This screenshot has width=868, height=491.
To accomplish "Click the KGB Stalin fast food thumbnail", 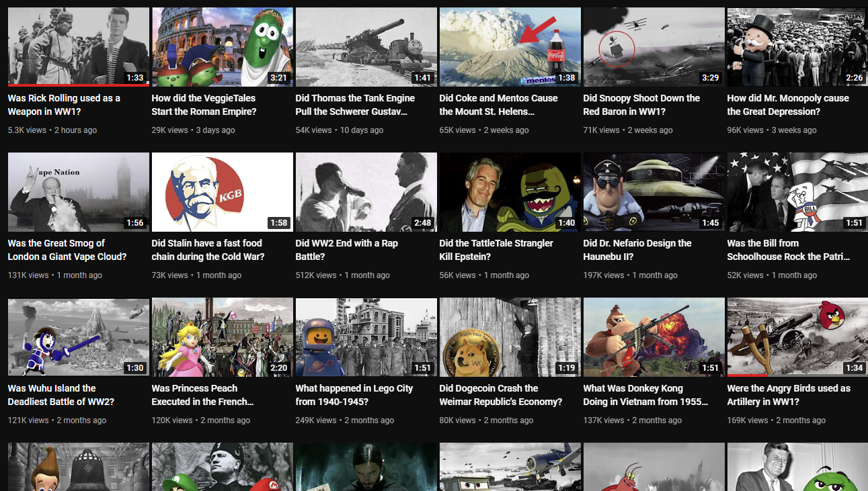I will coord(222,191).
